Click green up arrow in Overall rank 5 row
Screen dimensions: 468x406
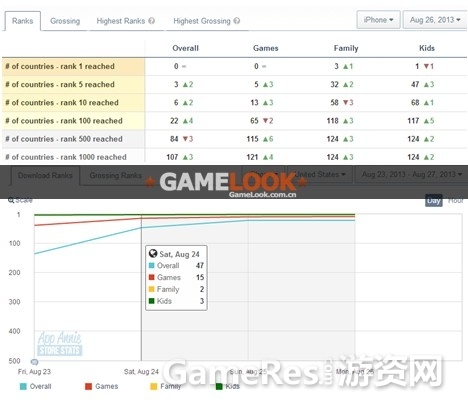click(185, 84)
